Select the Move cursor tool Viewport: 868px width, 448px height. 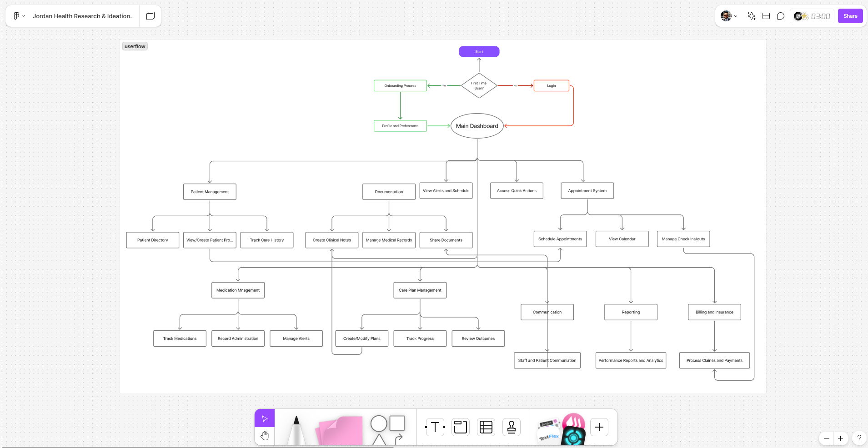pos(265,418)
